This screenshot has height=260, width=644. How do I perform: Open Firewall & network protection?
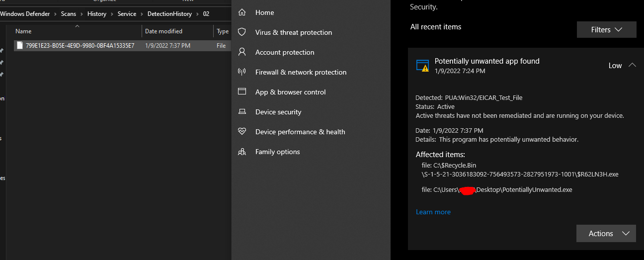[x=301, y=72]
